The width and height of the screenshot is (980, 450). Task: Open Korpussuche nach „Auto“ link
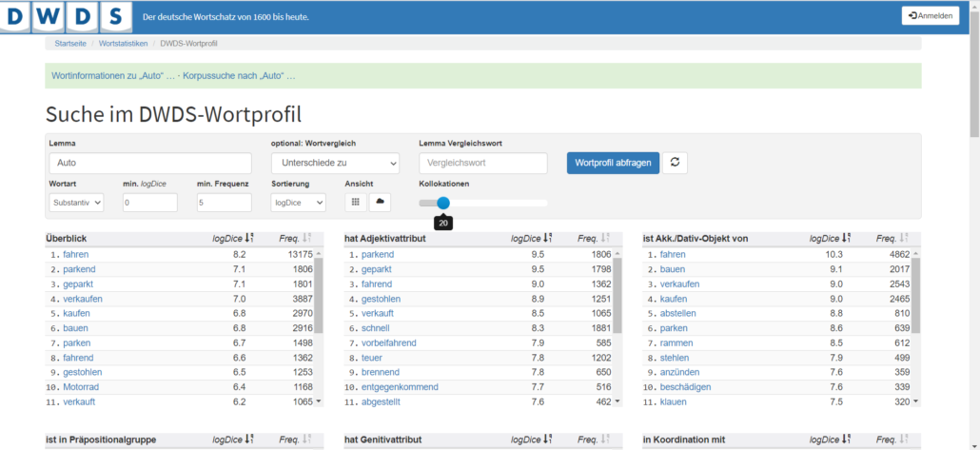[239, 75]
